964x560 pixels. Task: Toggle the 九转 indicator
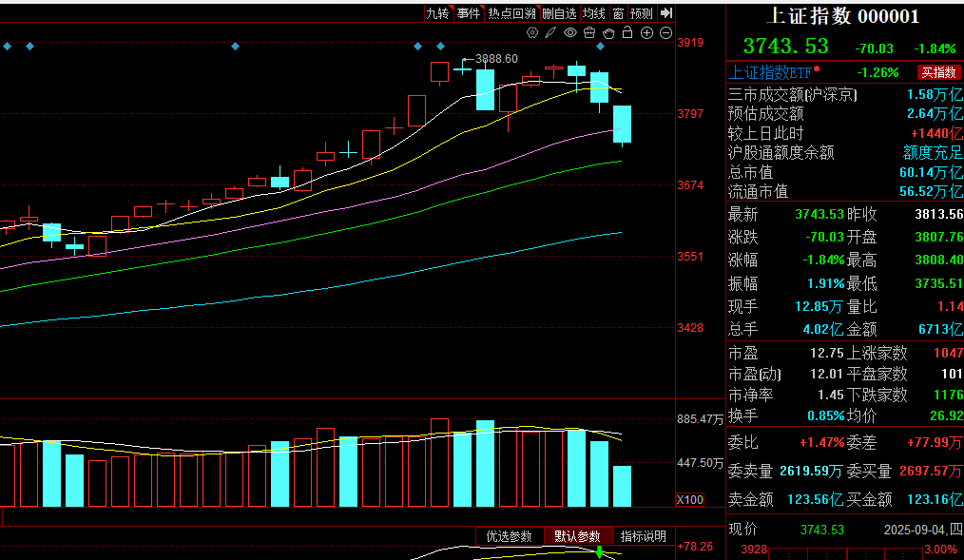pos(437,13)
